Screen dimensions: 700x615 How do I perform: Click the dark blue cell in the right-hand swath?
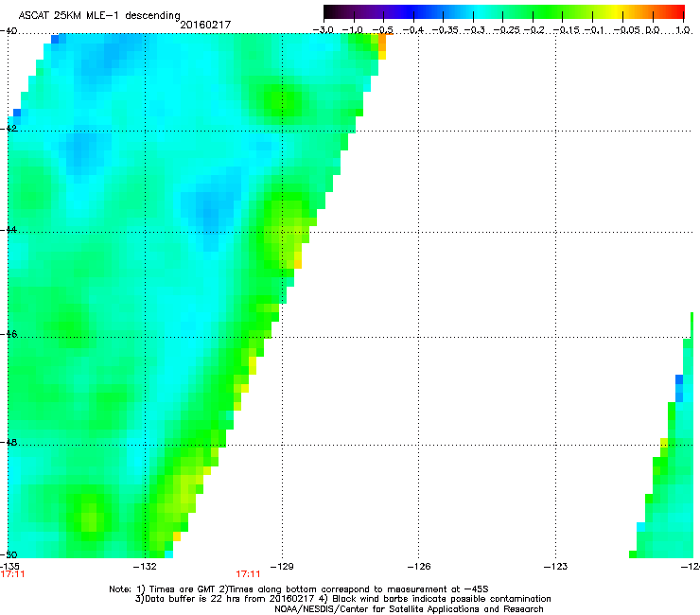679,379
